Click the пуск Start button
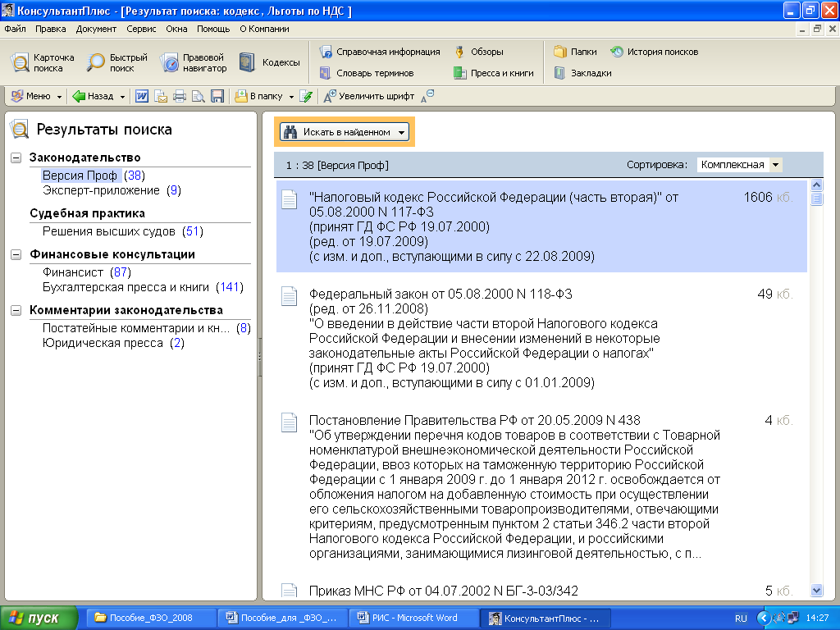The width and height of the screenshot is (840, 630). 39,619
